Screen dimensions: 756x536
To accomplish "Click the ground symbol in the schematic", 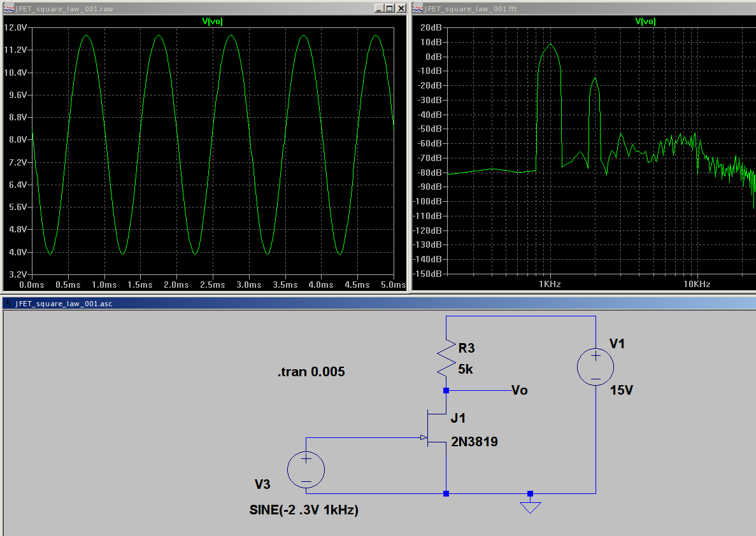I will (x=531, y=507).
